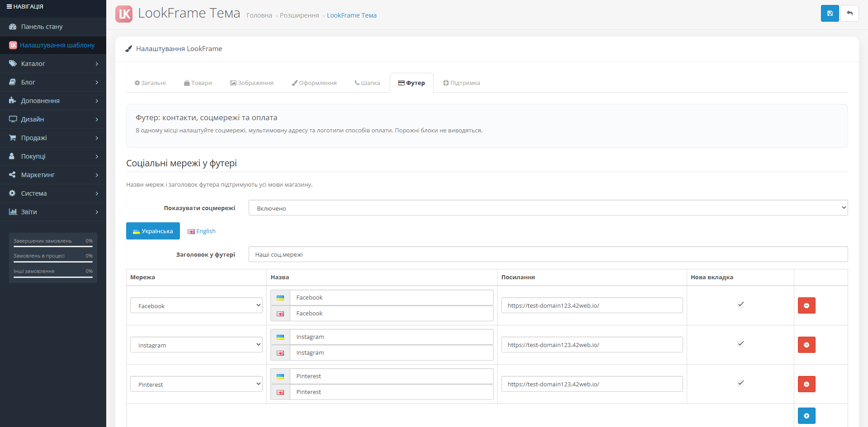Image resolution: width=868 pixels, height=427 pixels.
Task: Open the Шапка tab
Action: (367, 83)
